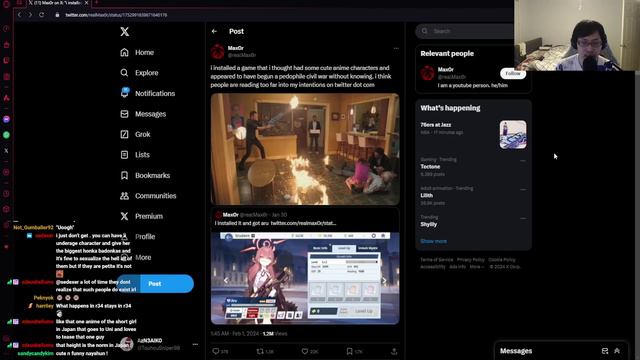Click the post timestamp Feb 1, 2024
Viewport: 640px width, 360px height.
[x=245, y=333]
